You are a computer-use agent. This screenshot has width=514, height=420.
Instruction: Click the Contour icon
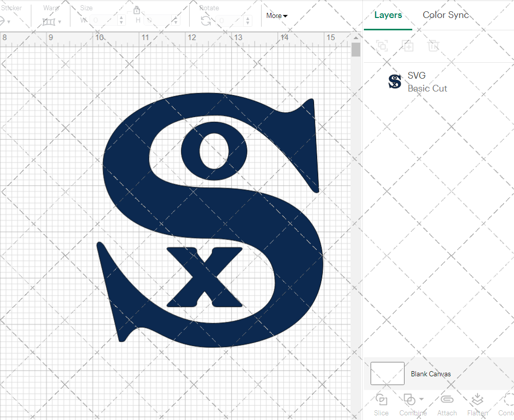coord(508,404)
